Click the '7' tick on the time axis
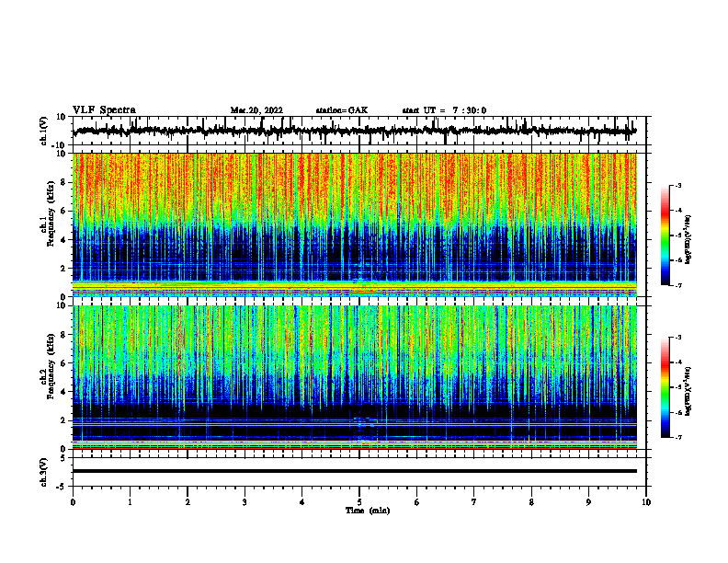This screenshot has width=728, height=563. click(x=474, y=502)
